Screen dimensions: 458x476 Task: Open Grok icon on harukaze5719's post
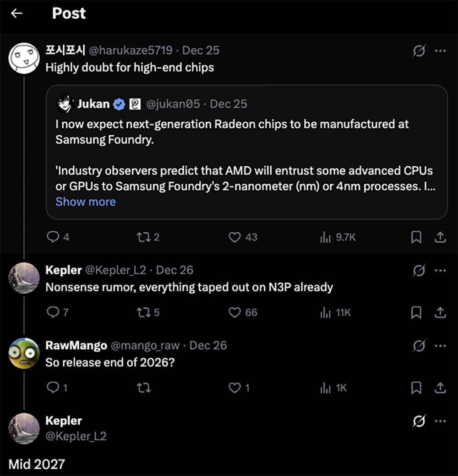419,51
